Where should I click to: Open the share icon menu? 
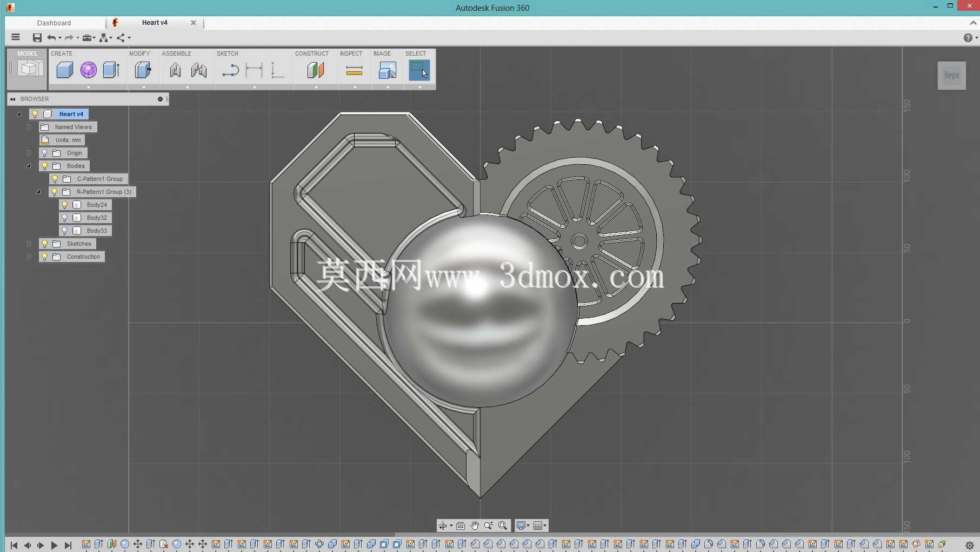pyautogui.click(x=121, y=37)
